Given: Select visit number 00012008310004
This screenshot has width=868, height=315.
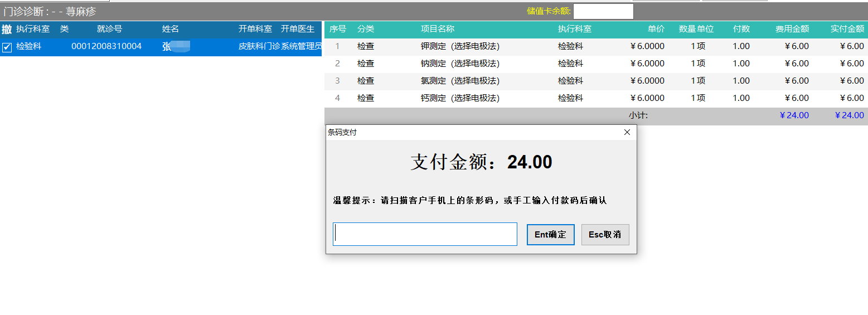Looking at the screenshot, I should point(106,47).
